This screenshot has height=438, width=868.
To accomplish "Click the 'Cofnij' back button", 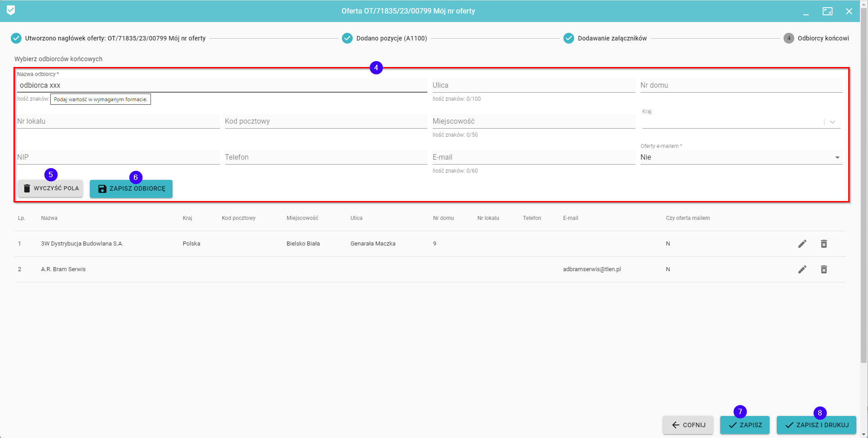I will (x=688, y=425).
